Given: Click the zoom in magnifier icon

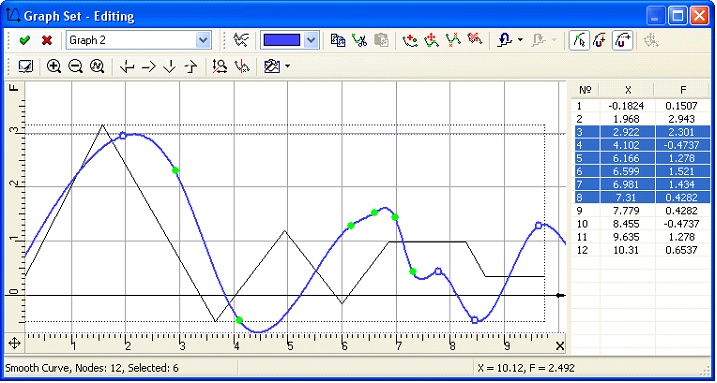Looking at the screenshot, I should coord(54,67).
